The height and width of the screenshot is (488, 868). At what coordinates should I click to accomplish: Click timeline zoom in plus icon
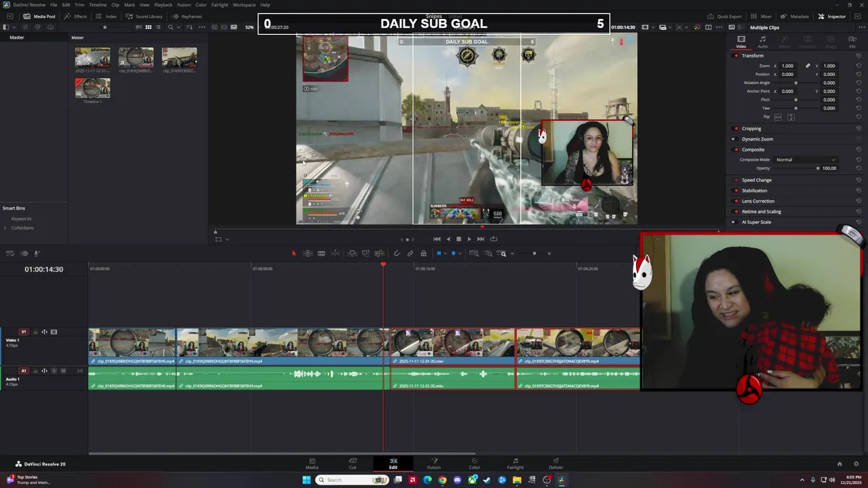(549, 253)
